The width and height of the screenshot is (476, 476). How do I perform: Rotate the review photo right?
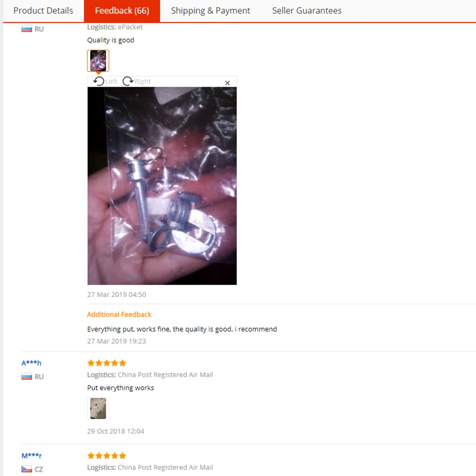[137, 81]
